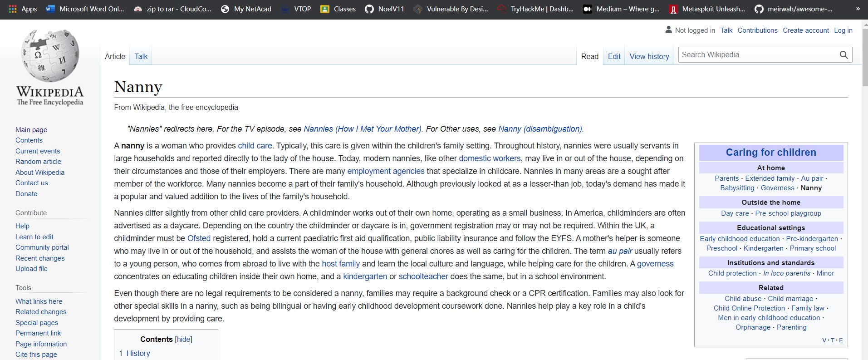
Task: Open Metasploit Unleashed bookmark
Action: 707,9
